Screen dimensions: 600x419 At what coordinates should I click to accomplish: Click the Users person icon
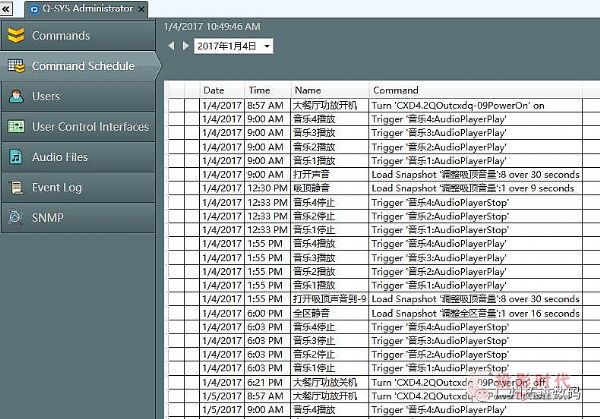pyautogui.click(x=15, y=97)
